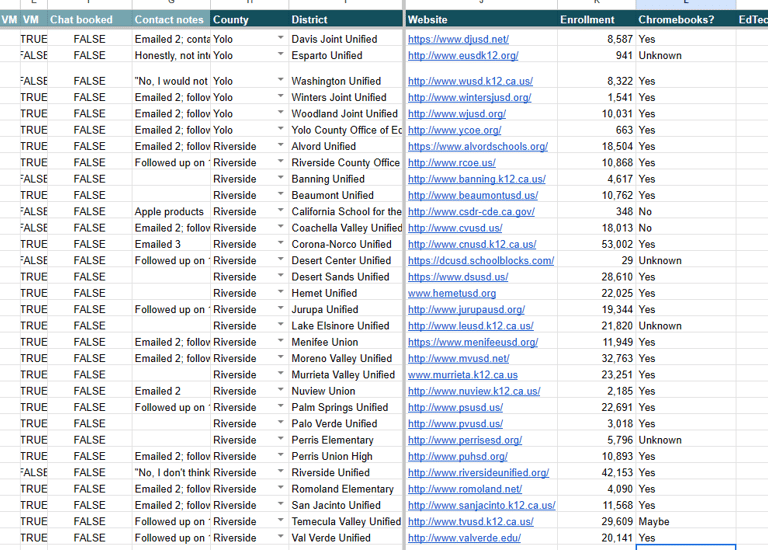This screenshot has height=550, width=768.
Task: Select Chat booked cell for Davis Joint Unified
Action: (90, 39)
